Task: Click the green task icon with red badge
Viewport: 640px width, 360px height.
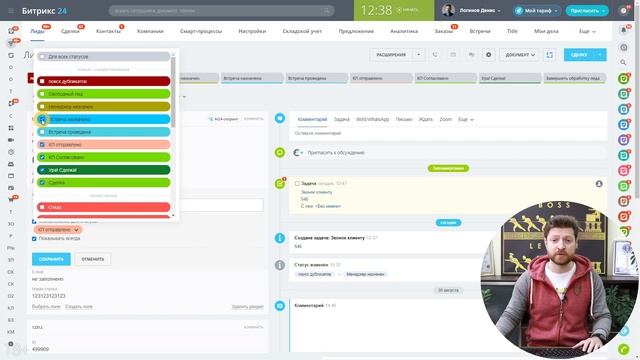Action: (x=280, y=184)
